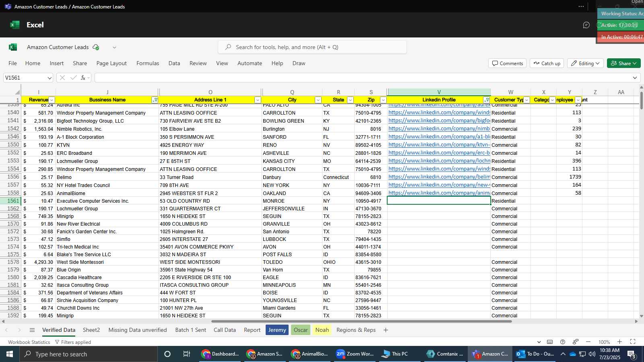Expand the workbook title dropdown chevron
644x362 pixels.
[x=114, y=47]
